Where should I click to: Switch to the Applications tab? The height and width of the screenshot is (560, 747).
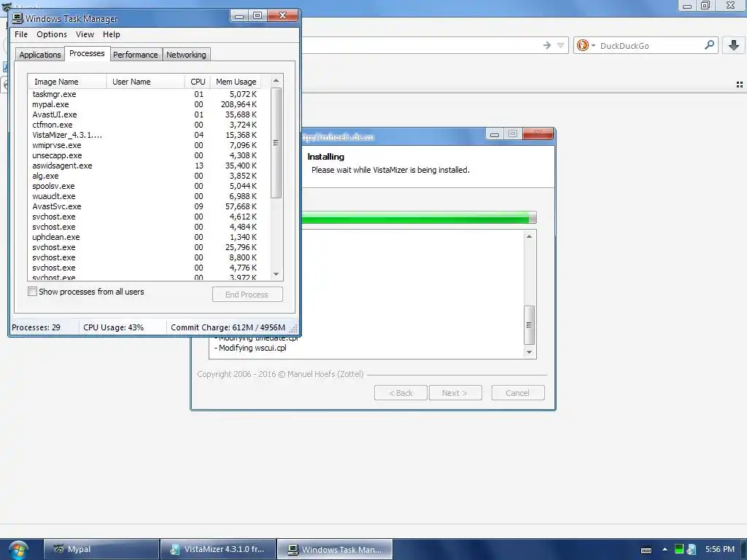(x=40, y=55)
